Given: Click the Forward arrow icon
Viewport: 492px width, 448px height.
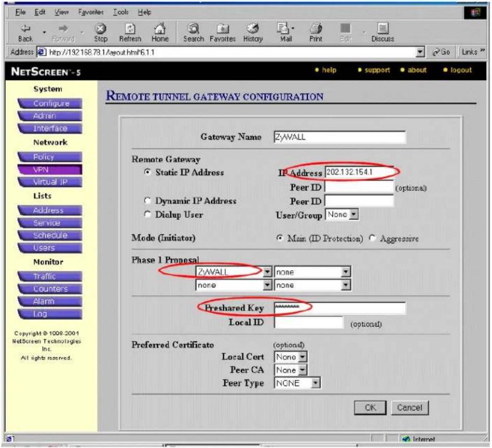Looking at the screenshot, I should 63,29.
